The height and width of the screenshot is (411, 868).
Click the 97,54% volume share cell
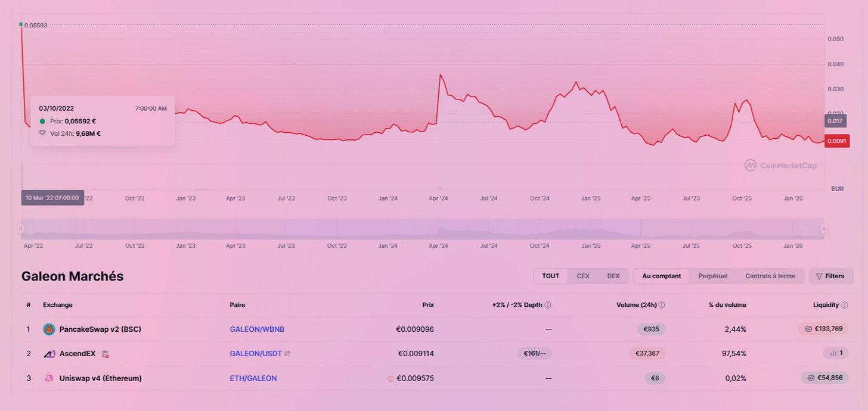tap(734, 354)
